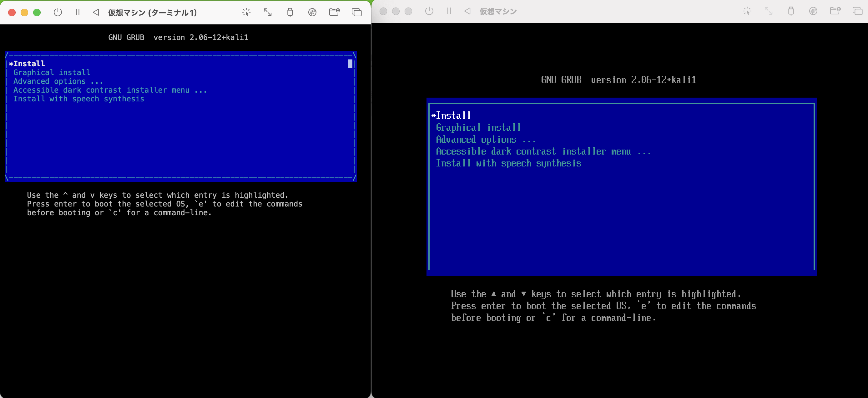868x398 pixels.
Task: Click the power button in left VM window
Action: tap(58, 13)
